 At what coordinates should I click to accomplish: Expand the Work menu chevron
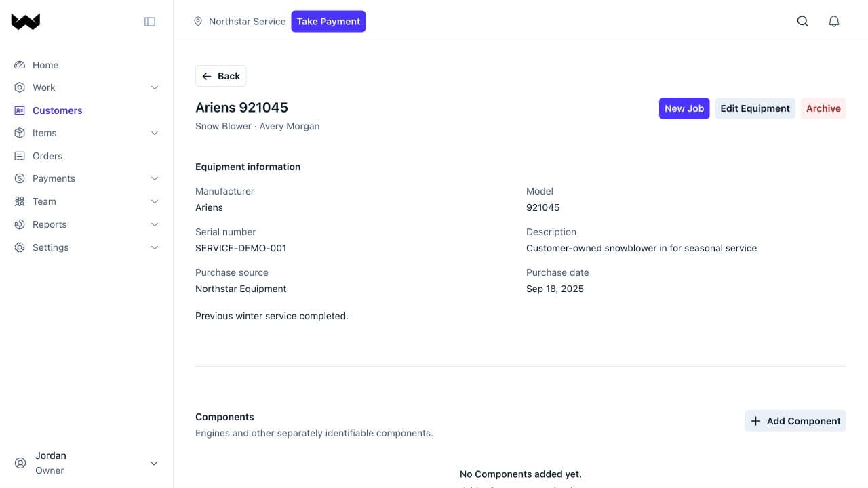(154, 87)
